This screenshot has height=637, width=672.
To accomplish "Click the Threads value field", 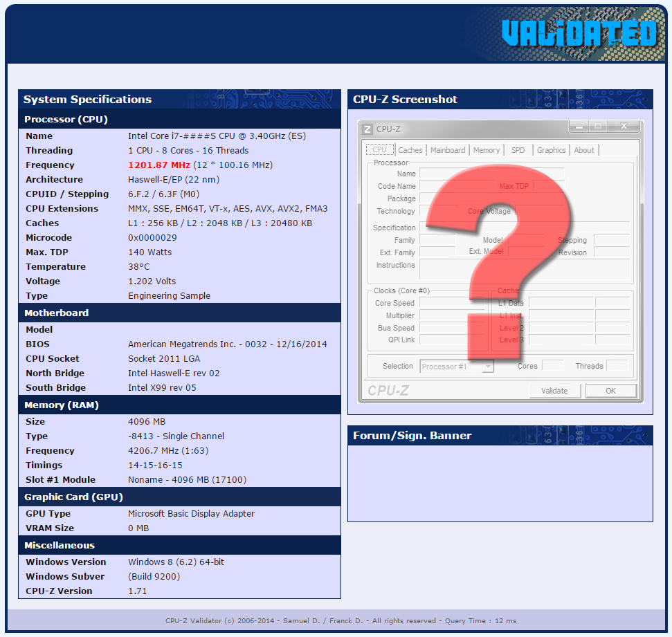I will [x=617, y=365].
